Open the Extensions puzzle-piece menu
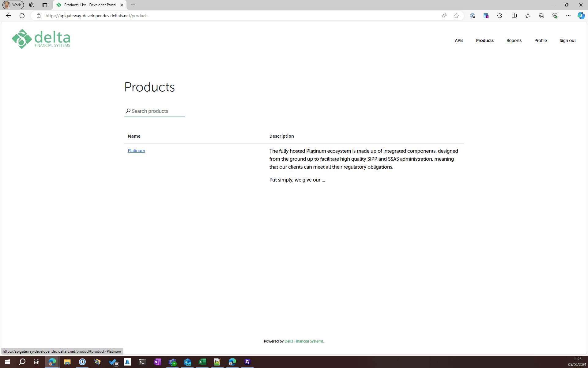This screenshot has height=368, width=588. [x=499, y=16]
